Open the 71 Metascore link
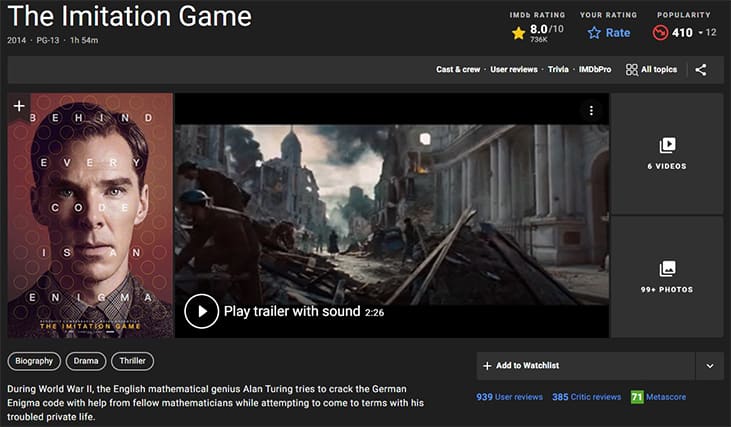Screen dimensions: 731x427 [x=658, y=397]
